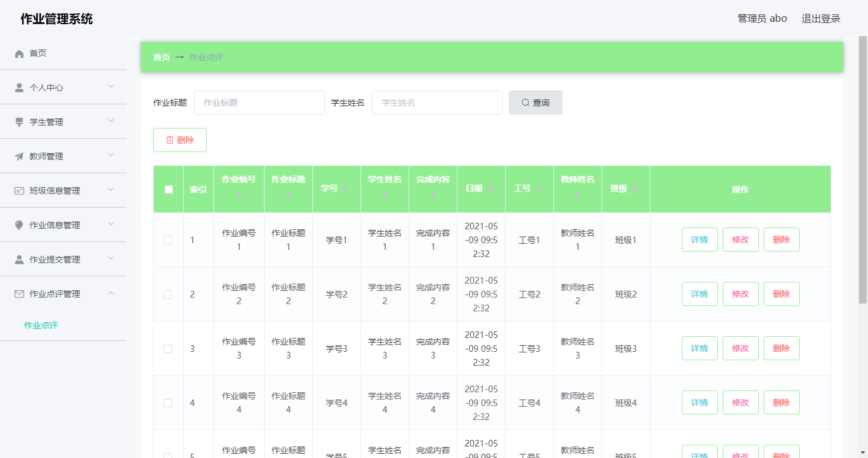Screen dimensions: 868x458
Task: Toggle the select-all checkbox in table header
Action: tap(169, 189)
